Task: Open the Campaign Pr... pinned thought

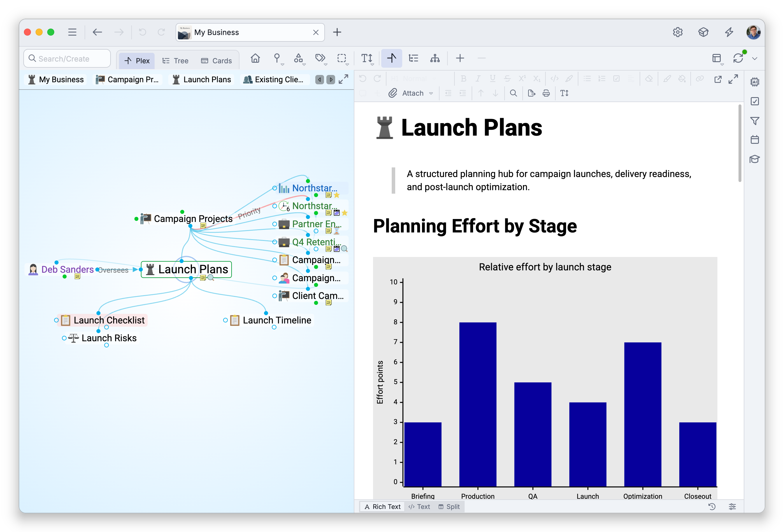Action: (x=127, y=80)
